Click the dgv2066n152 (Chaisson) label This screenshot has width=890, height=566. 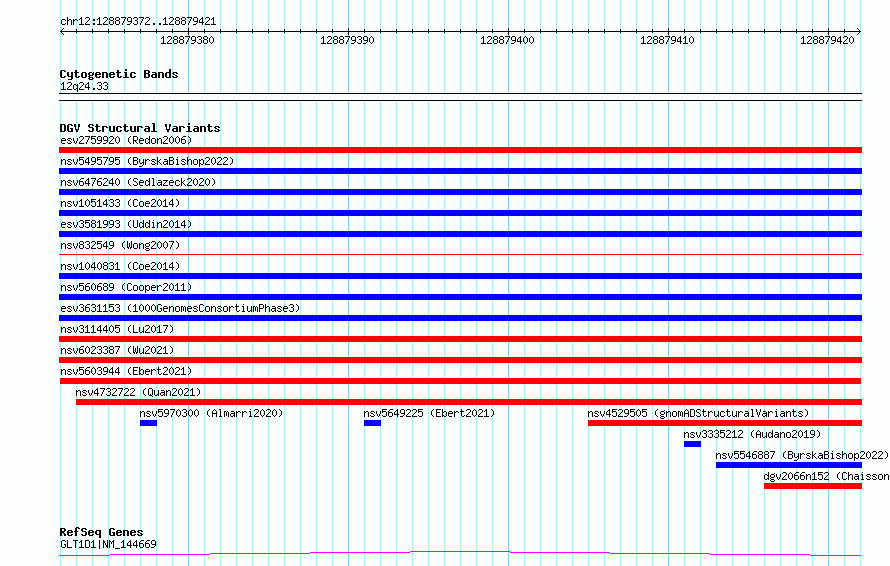[x=826, y=476]
